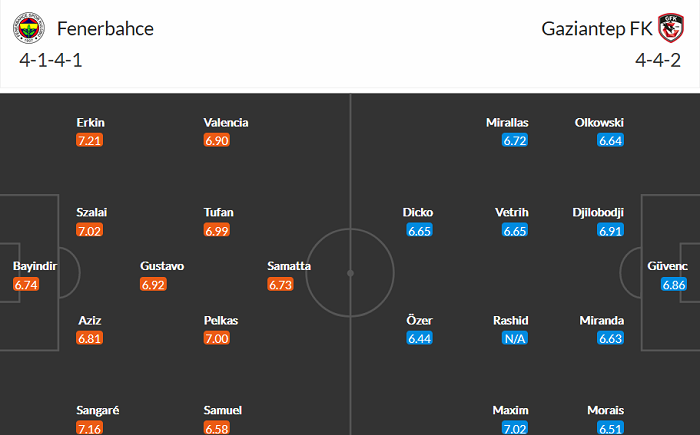Click Mirallas's 6.72 rating badge

515,141
